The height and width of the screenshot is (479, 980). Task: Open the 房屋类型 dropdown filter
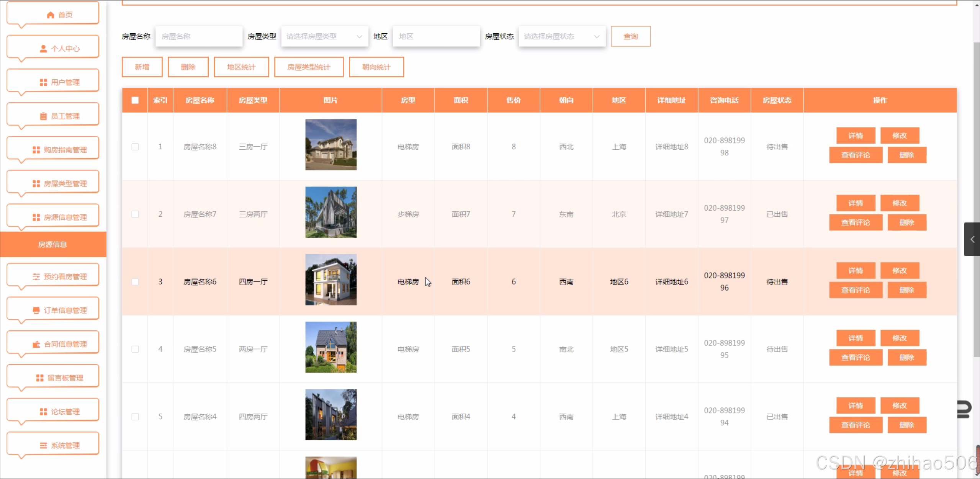tap(324, 36)
